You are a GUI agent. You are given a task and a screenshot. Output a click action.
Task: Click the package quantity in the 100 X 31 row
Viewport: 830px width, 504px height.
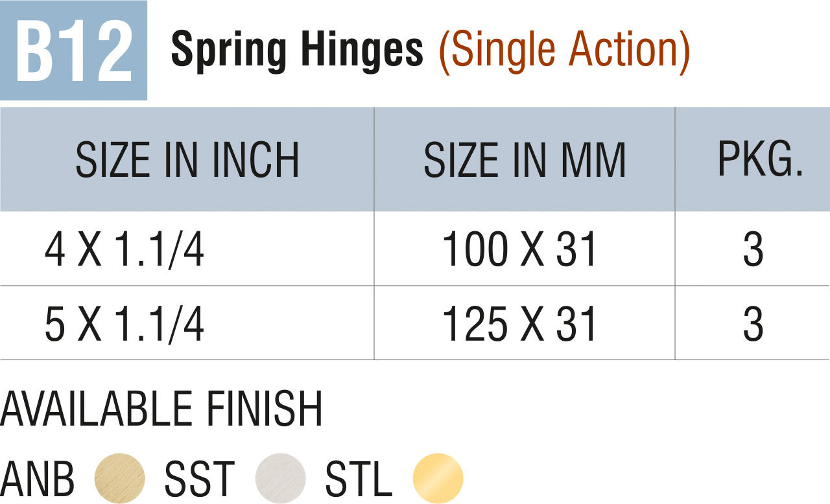pyautogui.click(x=753, y=250)
